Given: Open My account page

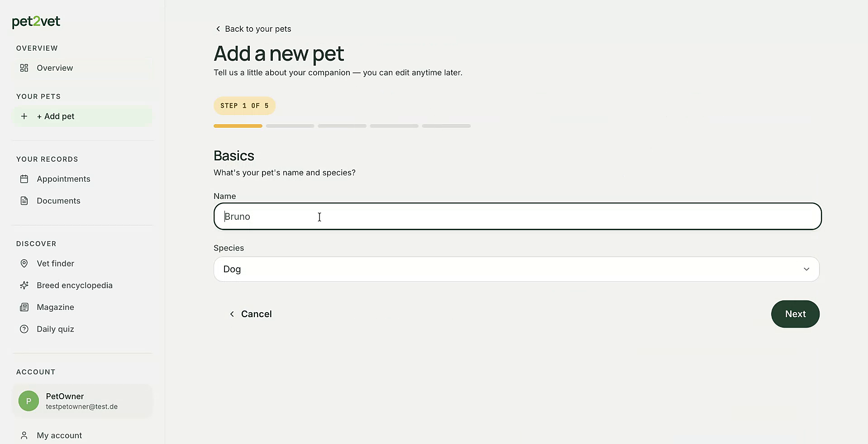Looking at the screenshot, I should [82, 435].
